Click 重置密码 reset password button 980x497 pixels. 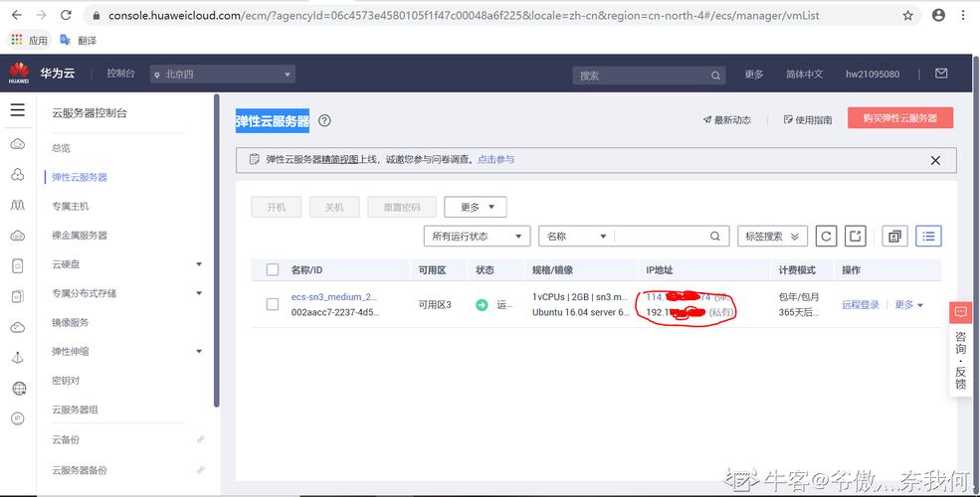click(402, 207)
